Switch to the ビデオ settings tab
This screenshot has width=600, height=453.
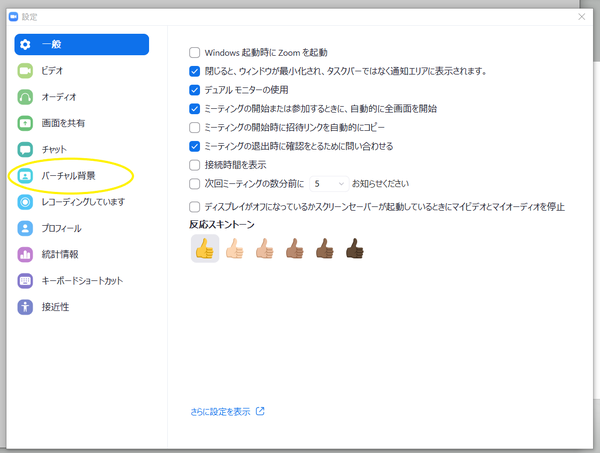point(82,71)
